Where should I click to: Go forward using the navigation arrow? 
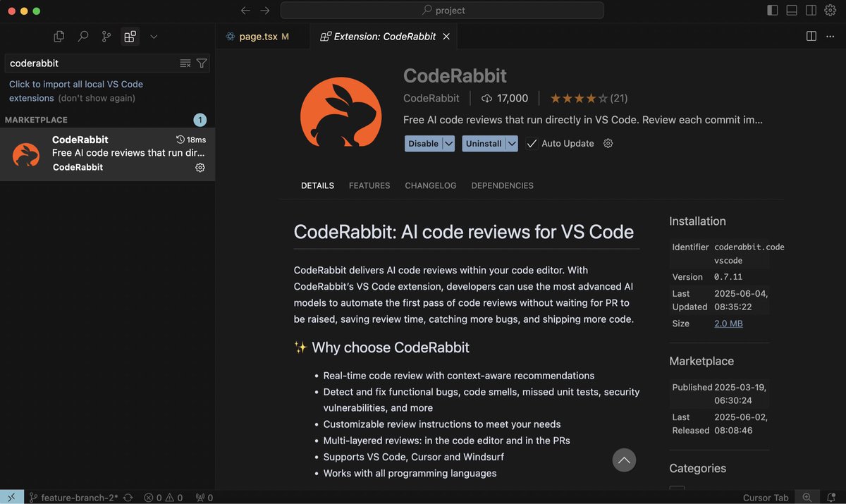pyautogui.click(x=265, y=11)
